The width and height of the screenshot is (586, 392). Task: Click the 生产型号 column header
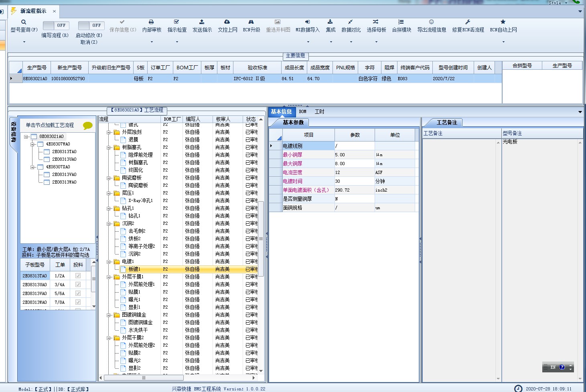37,68
